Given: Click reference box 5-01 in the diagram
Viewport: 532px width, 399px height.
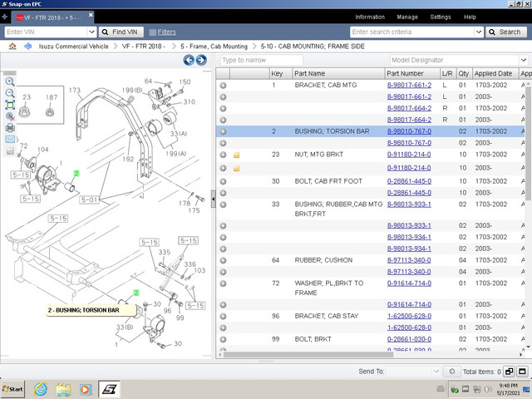Looking at the screenshot, I should 90,199.
